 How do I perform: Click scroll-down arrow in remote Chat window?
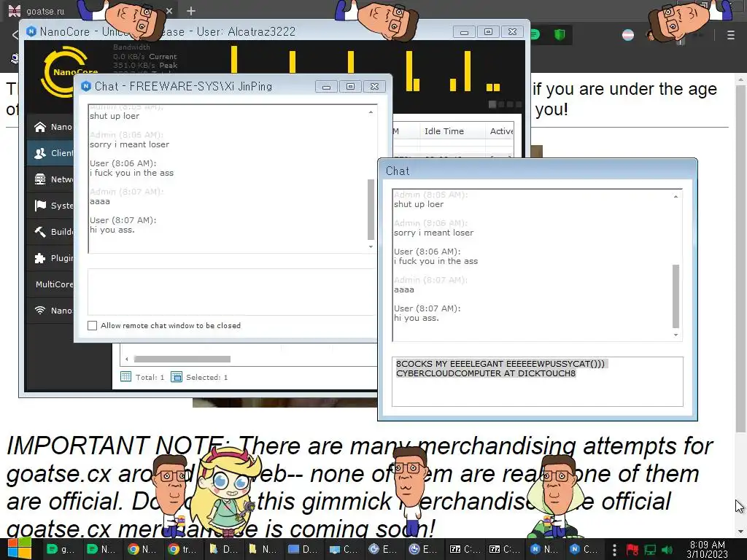[676, 335]
